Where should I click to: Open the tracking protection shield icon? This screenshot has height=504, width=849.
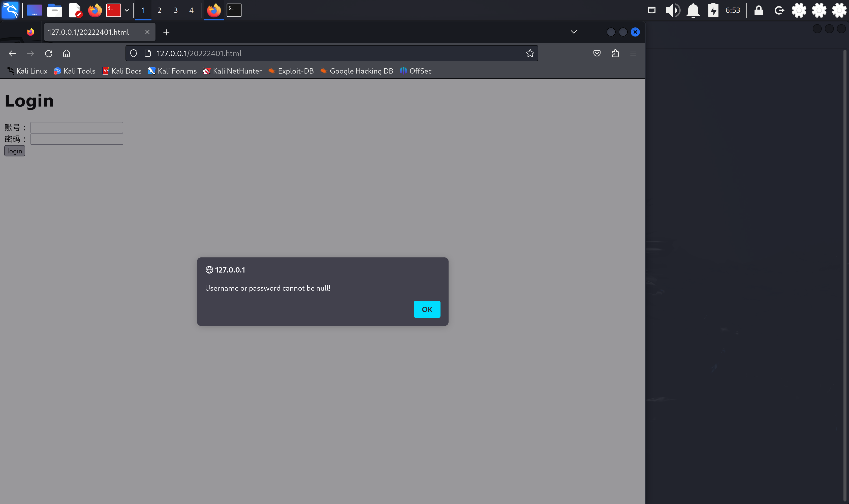(134, 53)
